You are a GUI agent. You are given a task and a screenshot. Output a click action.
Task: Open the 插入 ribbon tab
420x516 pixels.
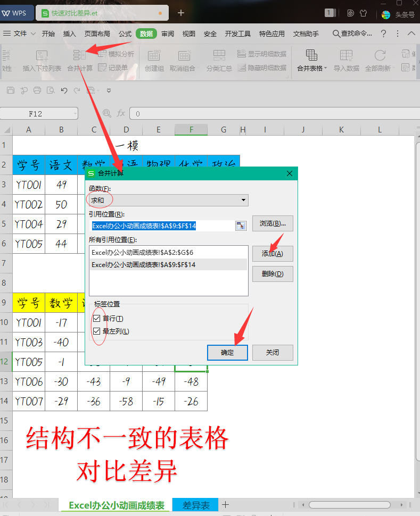point(70,34)
